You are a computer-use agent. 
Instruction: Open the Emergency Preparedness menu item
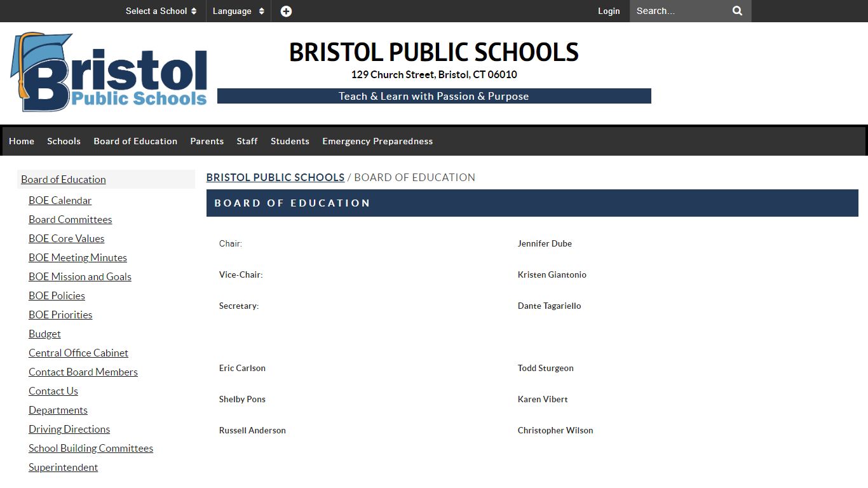[377, 141]
